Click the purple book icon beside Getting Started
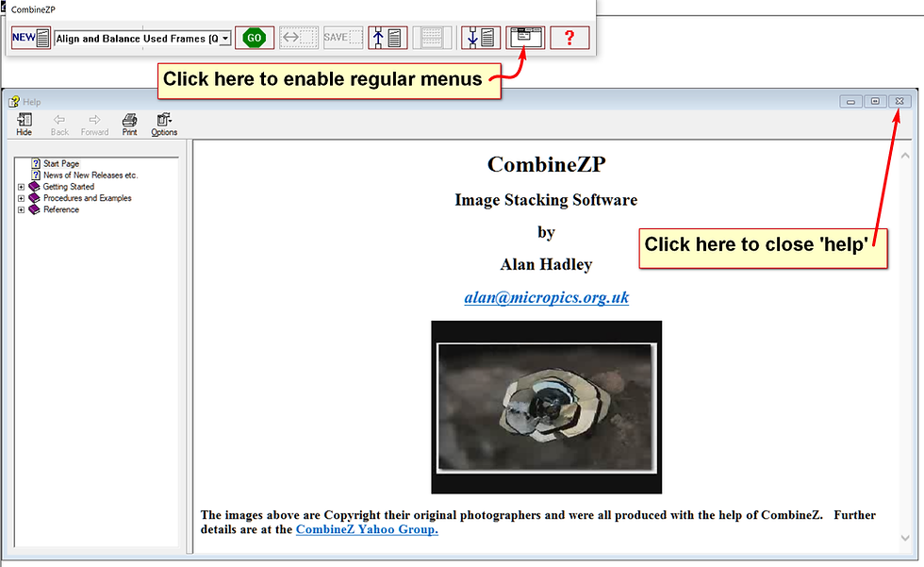924x567 pixels. point(35,186)
